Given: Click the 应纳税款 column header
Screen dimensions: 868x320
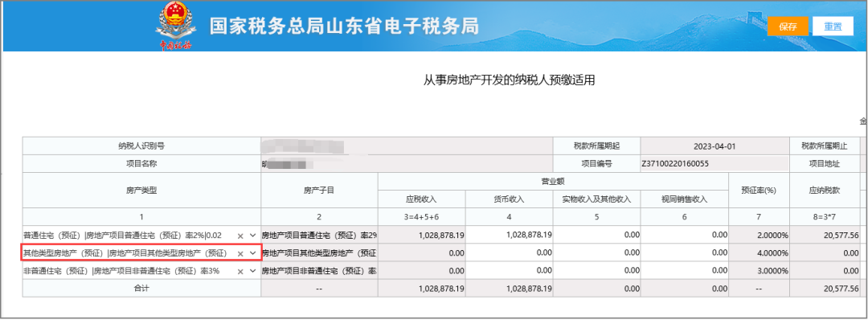Looking at the screenshot, I should (825, 190).
